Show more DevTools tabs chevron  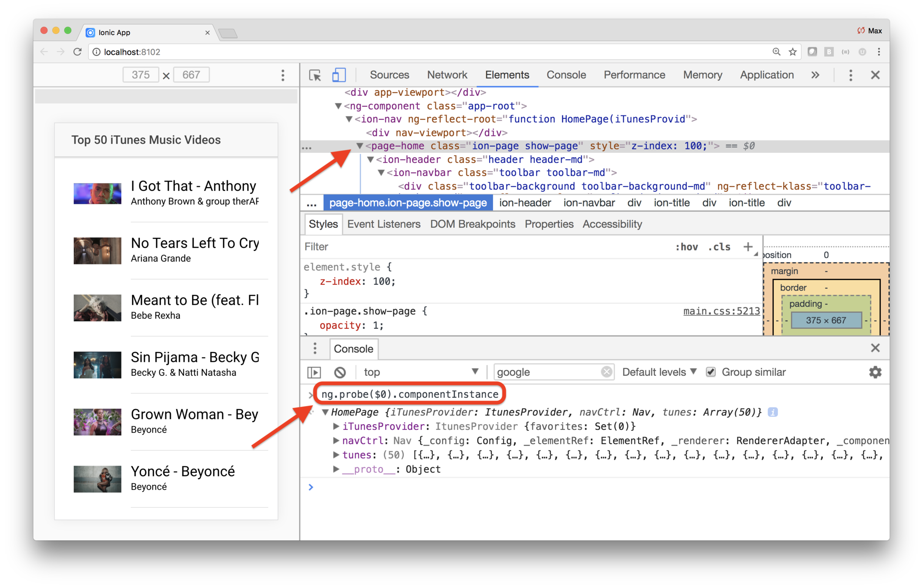815,75
